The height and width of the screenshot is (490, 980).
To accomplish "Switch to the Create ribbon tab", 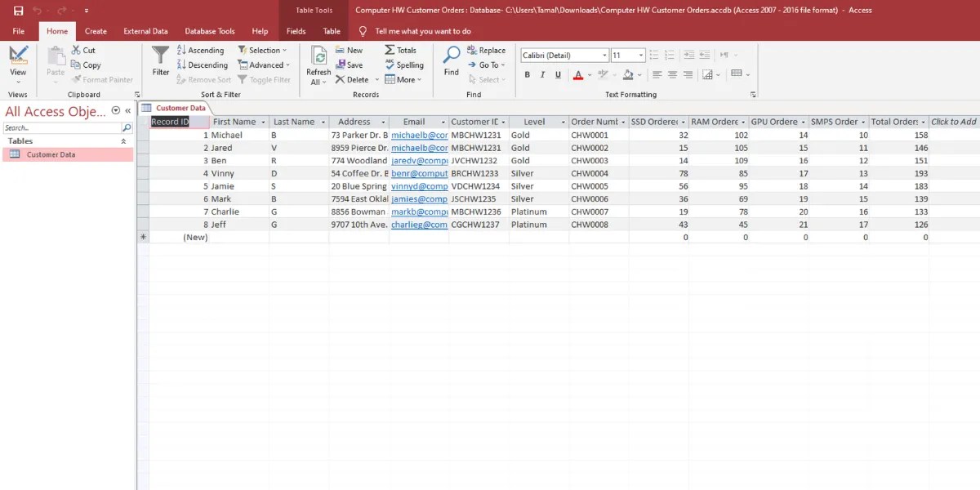I will (95, 30).
